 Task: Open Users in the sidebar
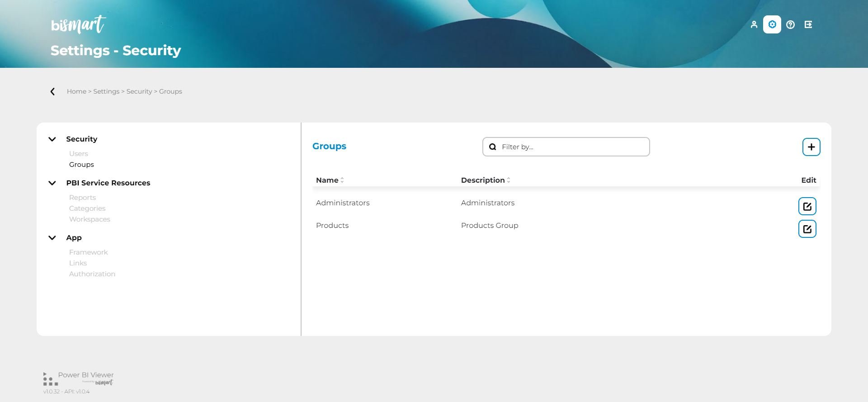pyautogui.click(x=78, y=154)
